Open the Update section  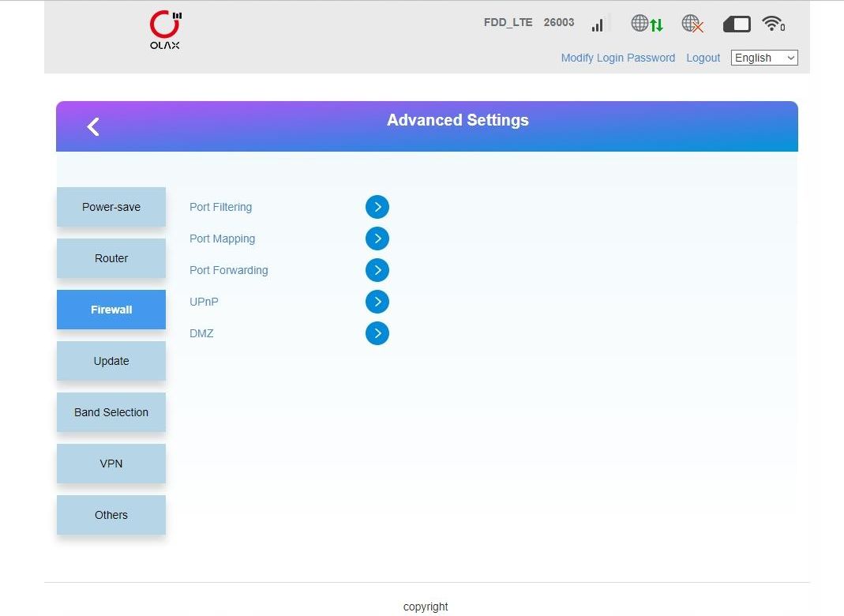[x=111, y=361]
